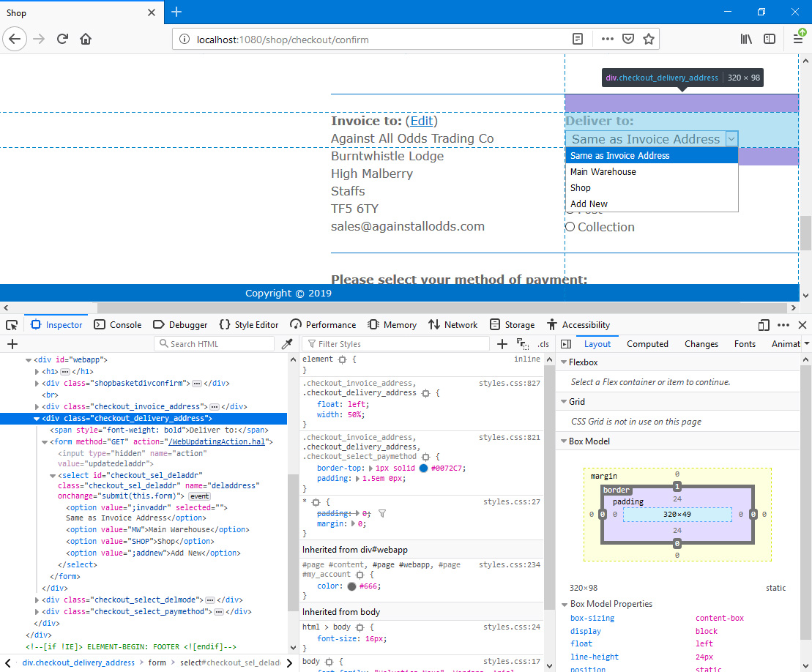This screenshot has height=672, width=812.
Task: Toggle .cls class panel in rules
Action: click(543, 344)
